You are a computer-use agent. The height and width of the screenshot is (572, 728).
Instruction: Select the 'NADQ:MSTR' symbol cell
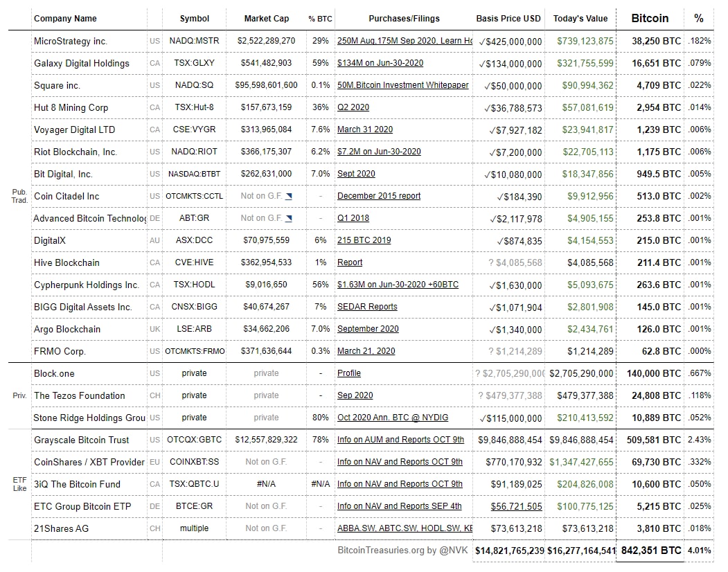[194, 41]
